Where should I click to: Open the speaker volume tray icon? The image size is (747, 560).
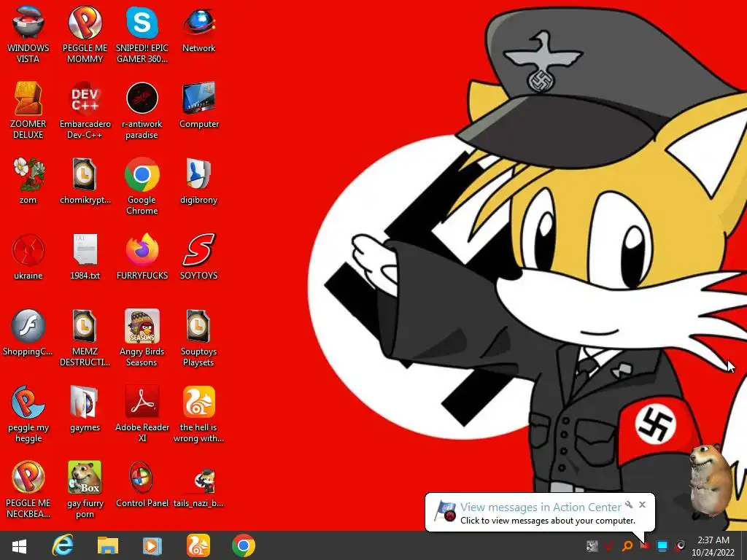pyautogui.click(x=681, y=545)
